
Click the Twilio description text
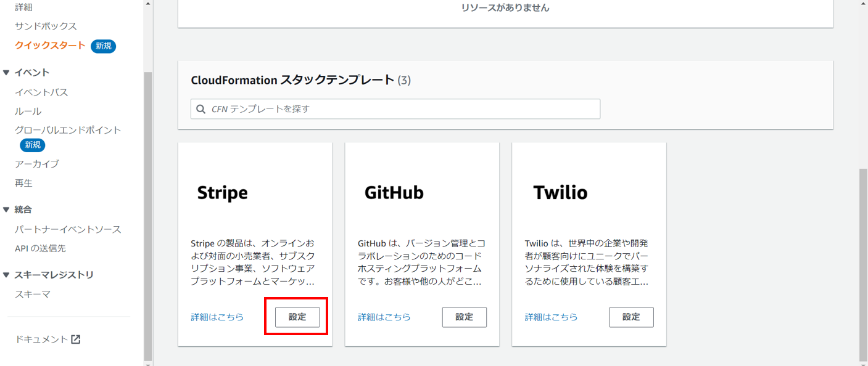[587, 262]
